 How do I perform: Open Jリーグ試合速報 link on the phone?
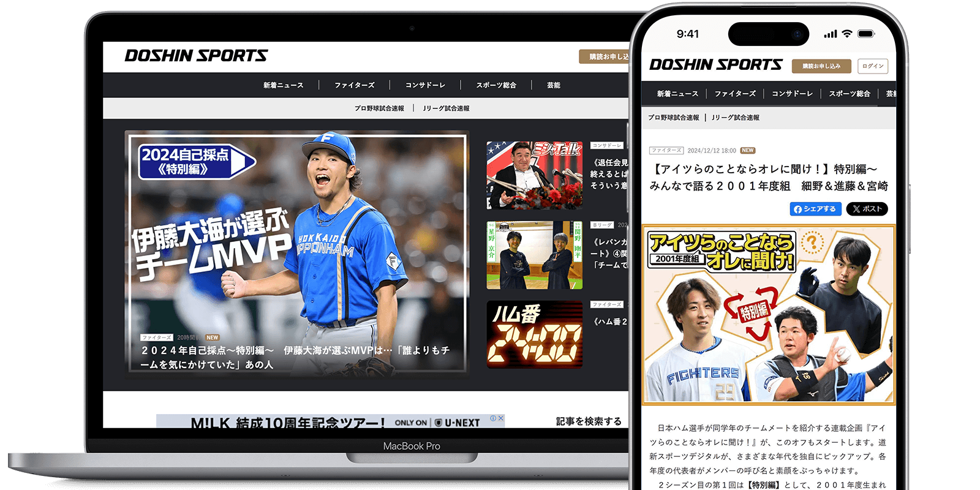735,118
